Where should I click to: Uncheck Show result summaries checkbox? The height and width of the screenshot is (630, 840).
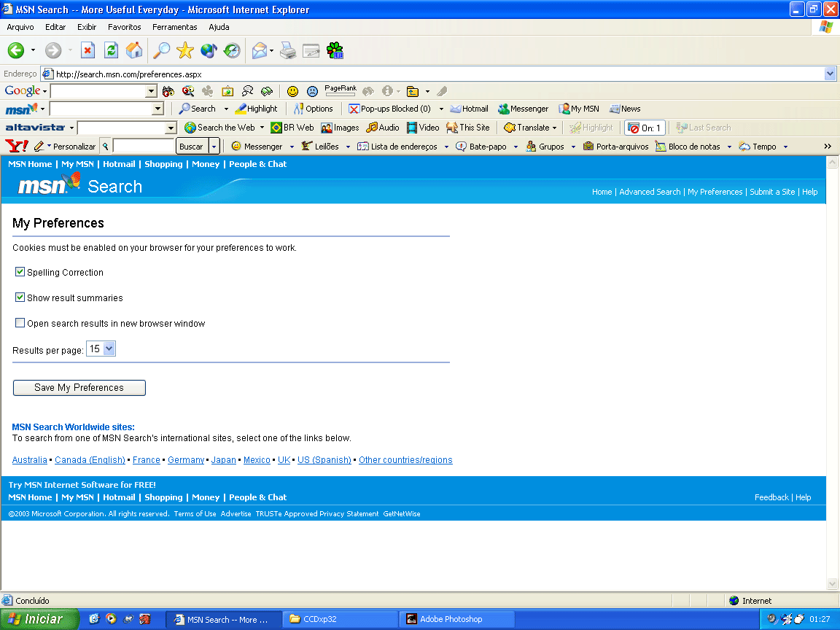tap(20, 297)
